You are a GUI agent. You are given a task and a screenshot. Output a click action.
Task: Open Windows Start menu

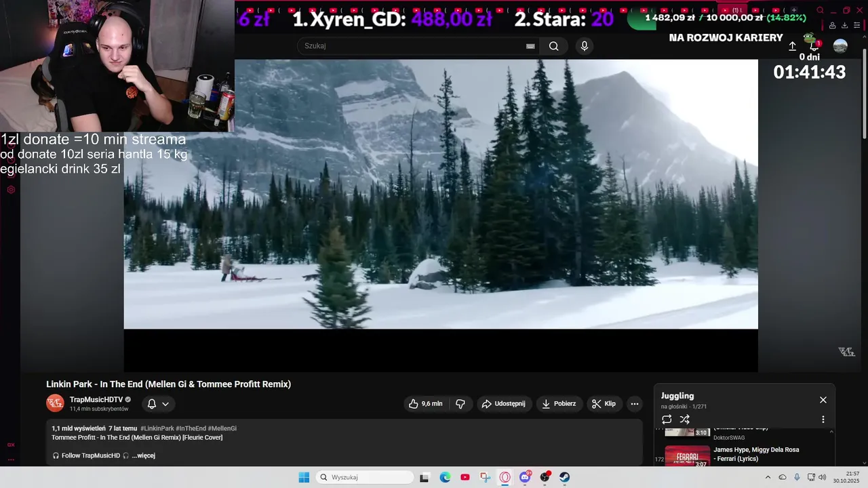click(x=304, y=477)
